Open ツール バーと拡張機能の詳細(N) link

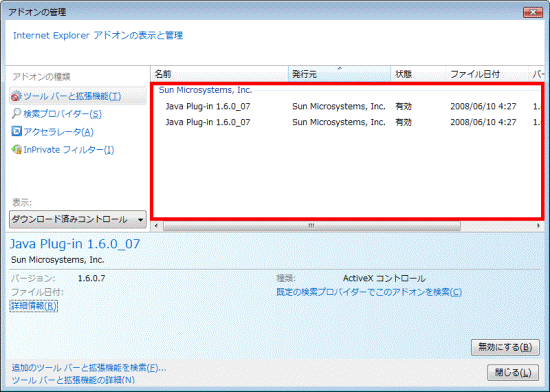(x=73, y=380)
